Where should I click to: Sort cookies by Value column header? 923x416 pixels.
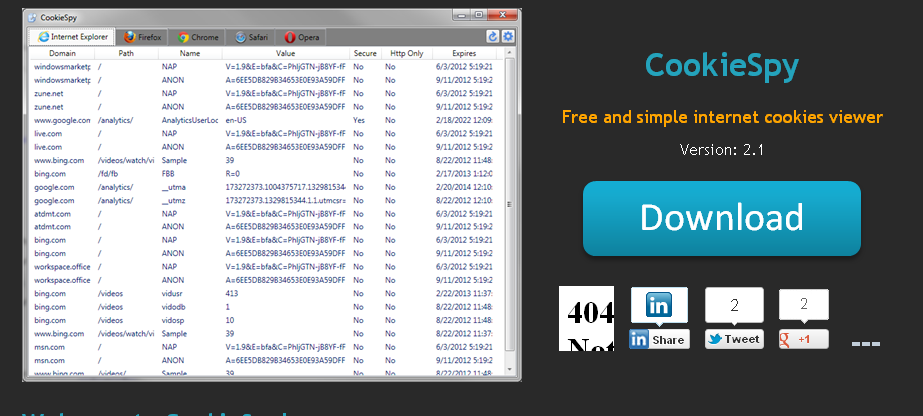coord(285,53)
